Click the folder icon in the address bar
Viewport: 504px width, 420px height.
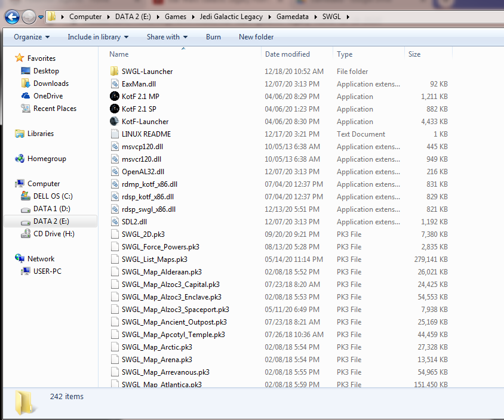click(x=51, y=16)
